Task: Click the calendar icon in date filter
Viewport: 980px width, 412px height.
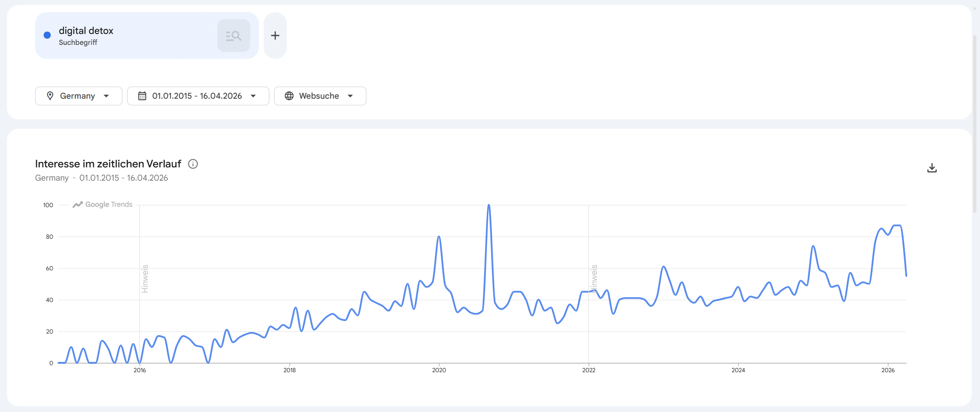Action: 142,96
